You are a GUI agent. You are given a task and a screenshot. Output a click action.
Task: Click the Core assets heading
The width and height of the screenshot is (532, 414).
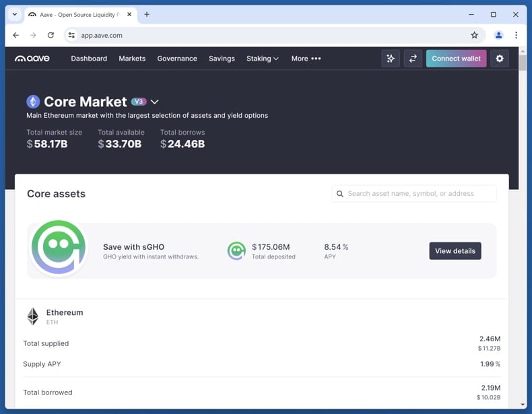click(x=57, y=194)
